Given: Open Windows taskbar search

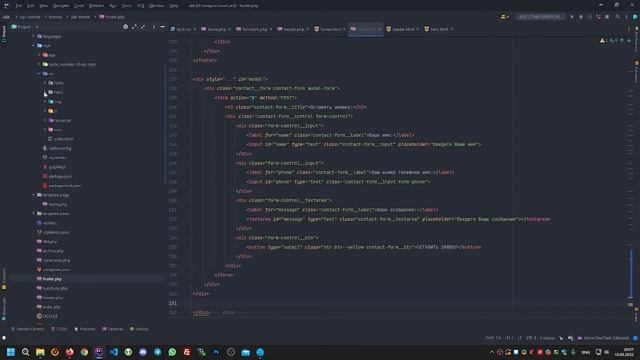Looking at the screenshot, I should pos(25,352).
